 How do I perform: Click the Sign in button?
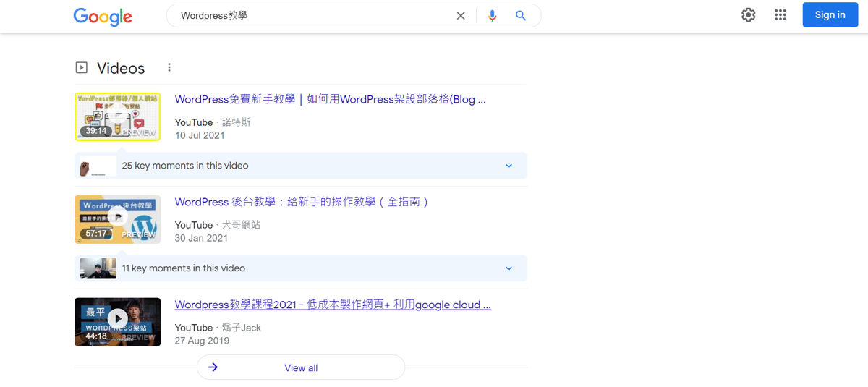pyautogui.click(x=830, y=15)
